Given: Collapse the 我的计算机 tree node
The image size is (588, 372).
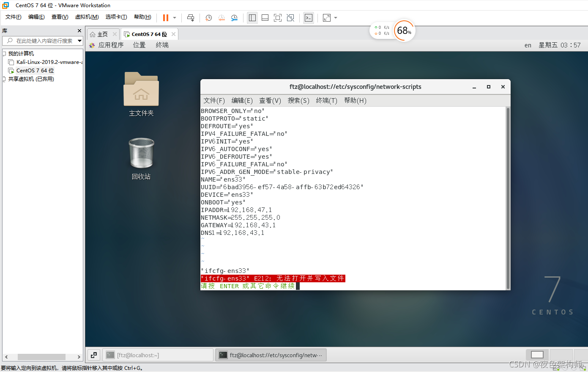Looking at the screenshot, I should pyautogui.click(x=4, y=54).
